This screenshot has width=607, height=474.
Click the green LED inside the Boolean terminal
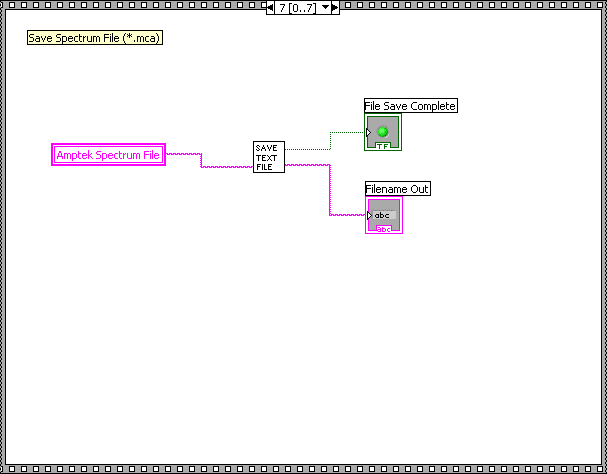(382, 131)
